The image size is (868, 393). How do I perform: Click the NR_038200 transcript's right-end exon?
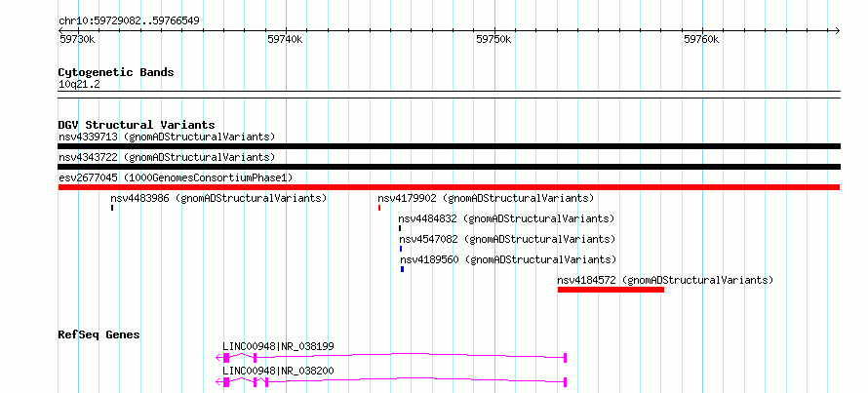(566, 382)
